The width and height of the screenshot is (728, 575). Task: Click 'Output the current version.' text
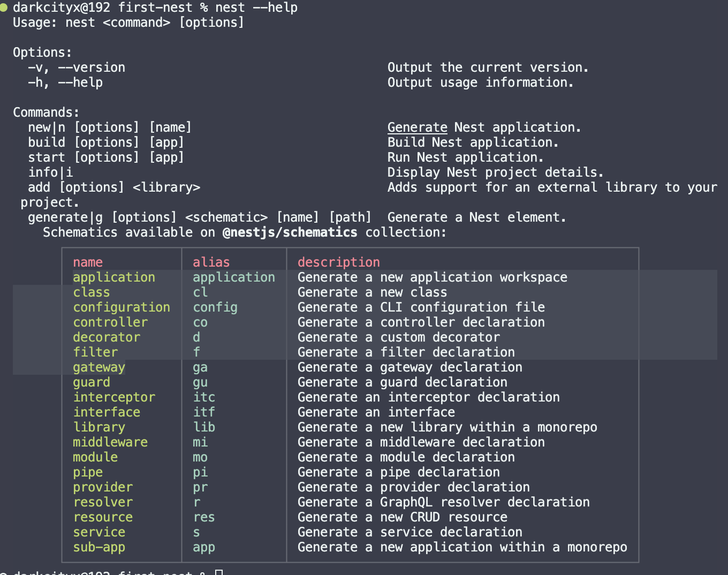click(x=488, y=67)
